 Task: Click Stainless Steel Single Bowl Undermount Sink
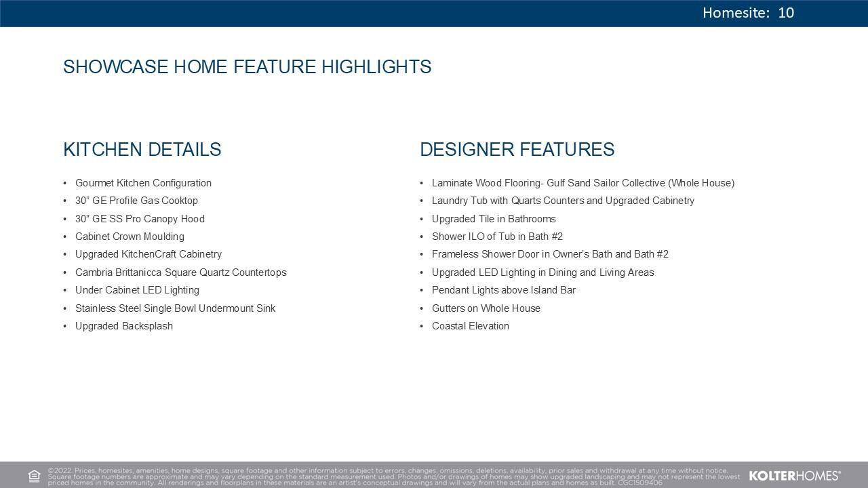[175, 308]
